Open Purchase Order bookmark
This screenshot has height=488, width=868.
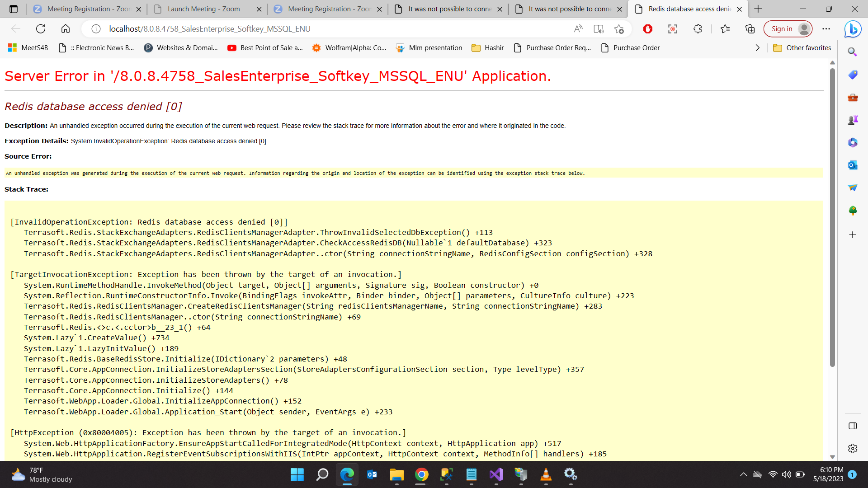(x=631, y=48)
